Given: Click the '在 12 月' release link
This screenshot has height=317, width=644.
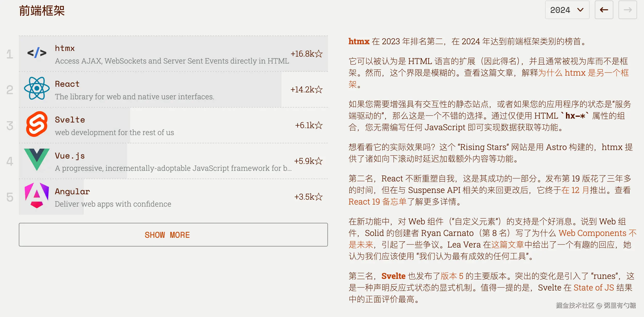Looking at the screenshot, I should 575,190.
